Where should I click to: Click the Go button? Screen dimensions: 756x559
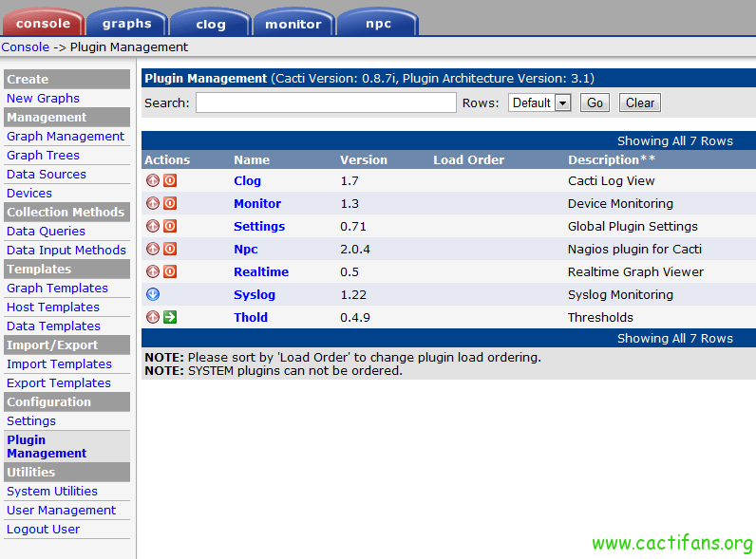coord(595,102)
